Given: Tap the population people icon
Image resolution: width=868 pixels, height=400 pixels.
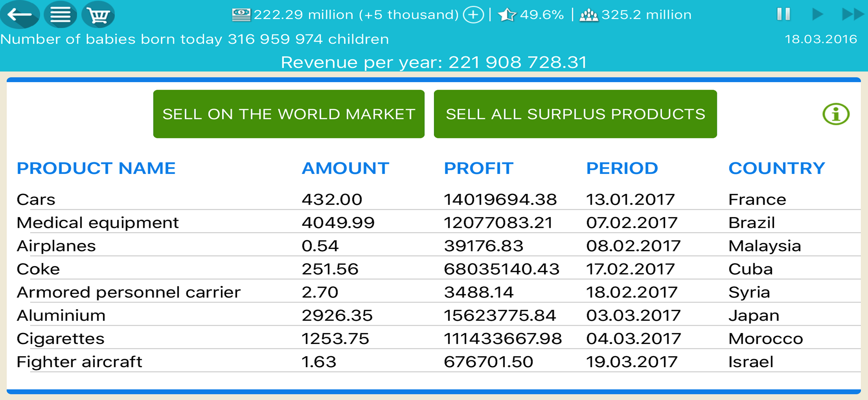Looking at the screenshot, I should [x=588, y=15].
